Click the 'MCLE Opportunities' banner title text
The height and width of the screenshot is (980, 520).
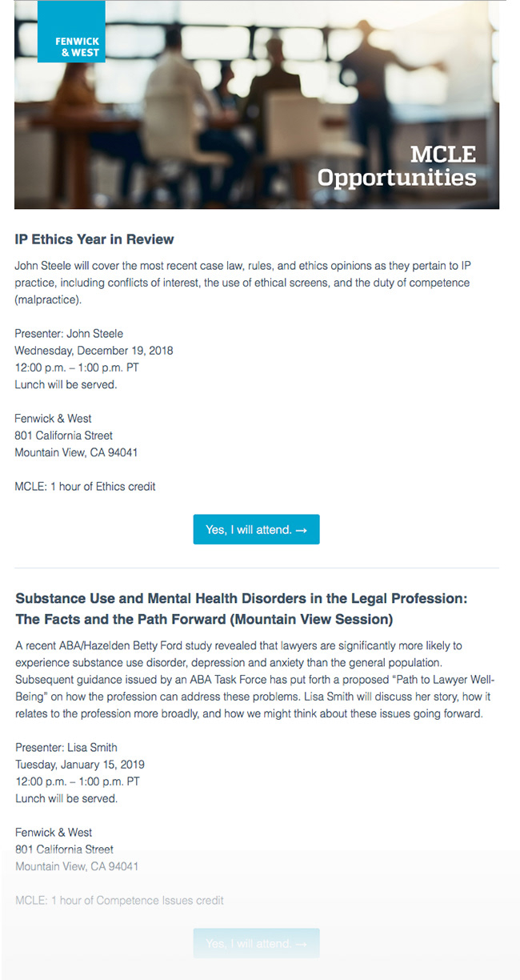coord(397,166)
